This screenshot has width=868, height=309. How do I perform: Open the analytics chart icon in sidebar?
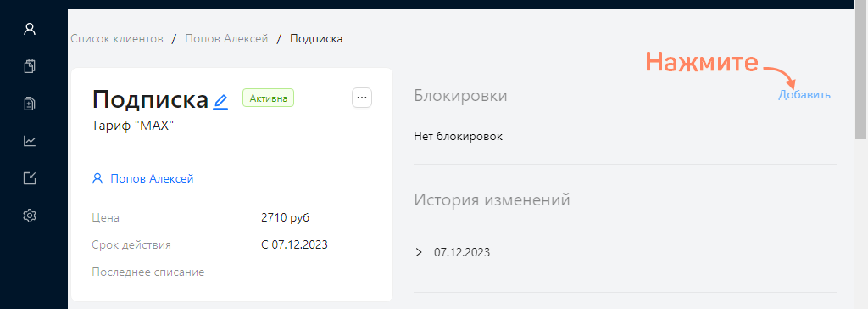(x=30, y=141)
